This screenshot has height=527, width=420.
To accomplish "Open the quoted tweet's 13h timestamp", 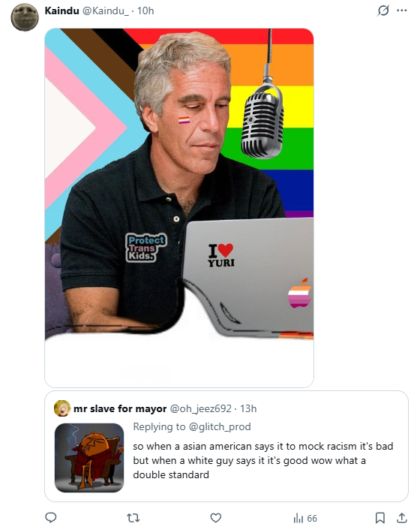I will point(248,408).
